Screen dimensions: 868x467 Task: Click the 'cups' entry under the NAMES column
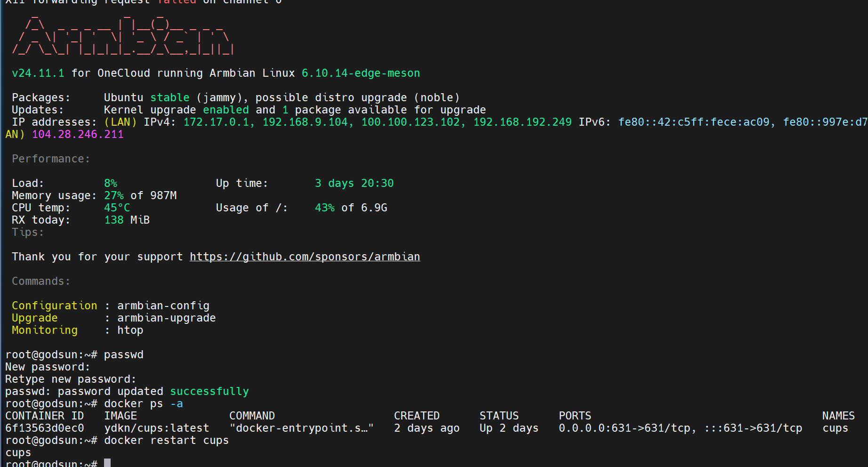836,428
